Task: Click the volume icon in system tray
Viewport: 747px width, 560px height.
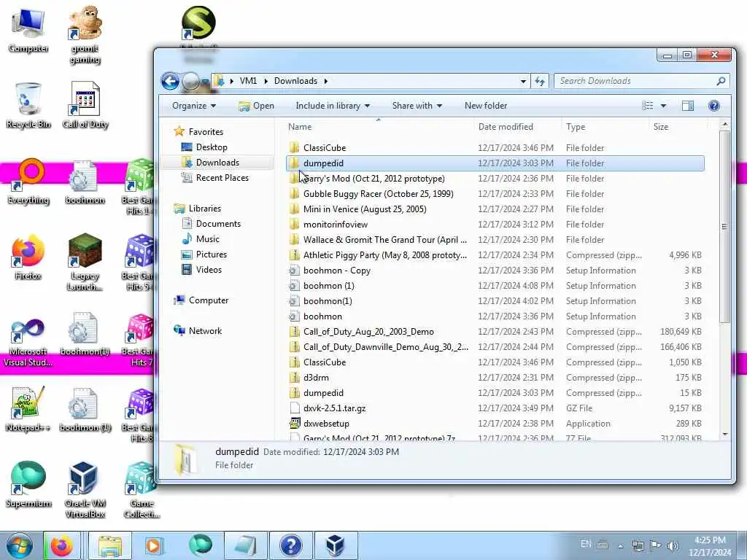Action: point(673,545)
